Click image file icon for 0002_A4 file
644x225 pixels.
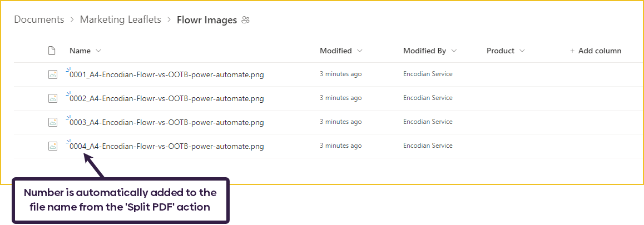(x=53, y=98)
